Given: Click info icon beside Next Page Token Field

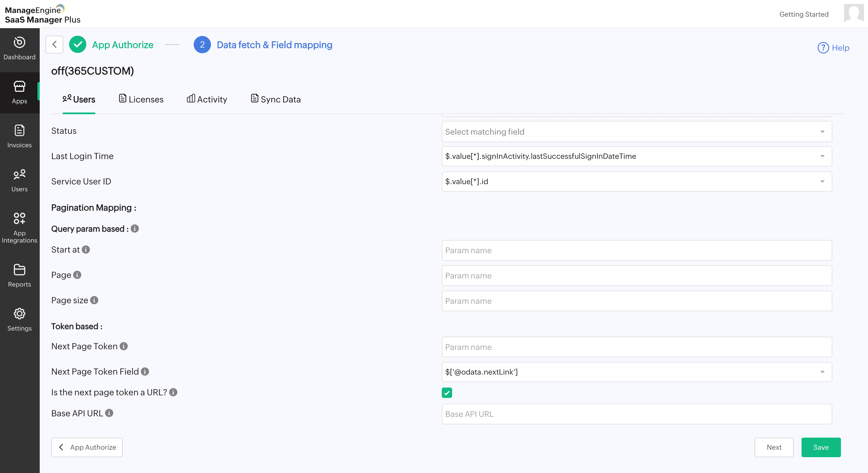Looking at the screenshot, I should [145, 372].
